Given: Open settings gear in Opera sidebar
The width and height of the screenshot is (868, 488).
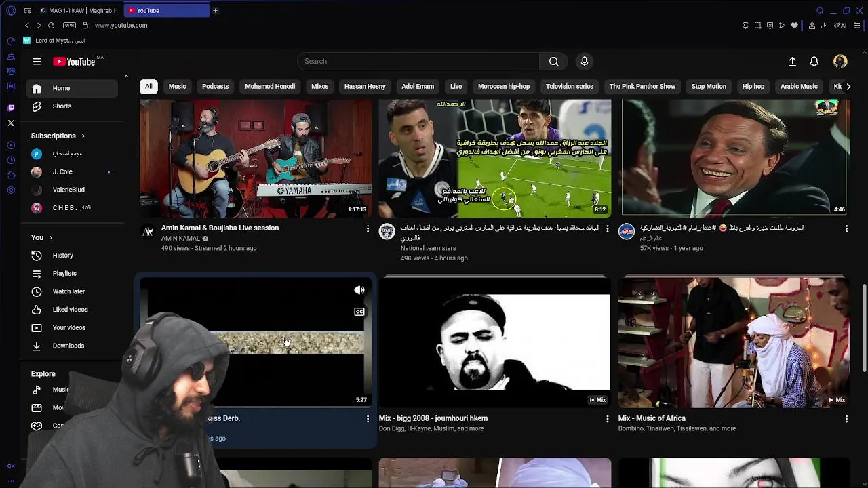Looking at the screenshot, I should [x=11, y=190].
